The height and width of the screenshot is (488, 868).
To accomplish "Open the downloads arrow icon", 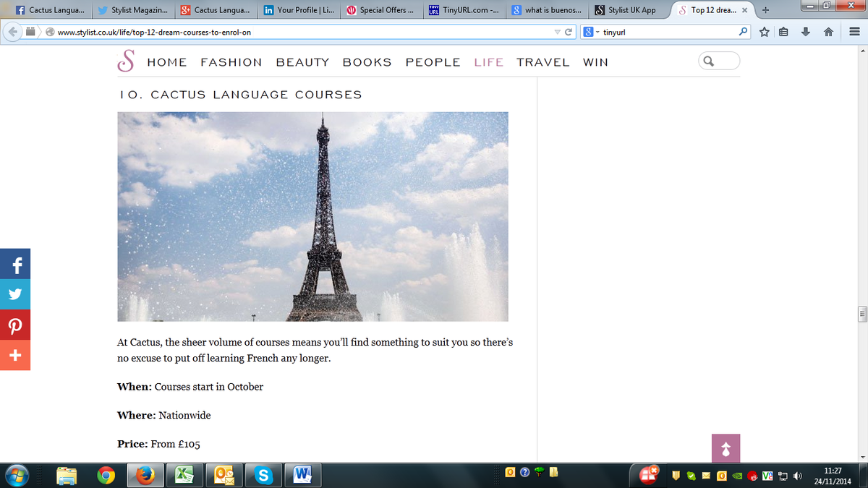I will [807, 32].
